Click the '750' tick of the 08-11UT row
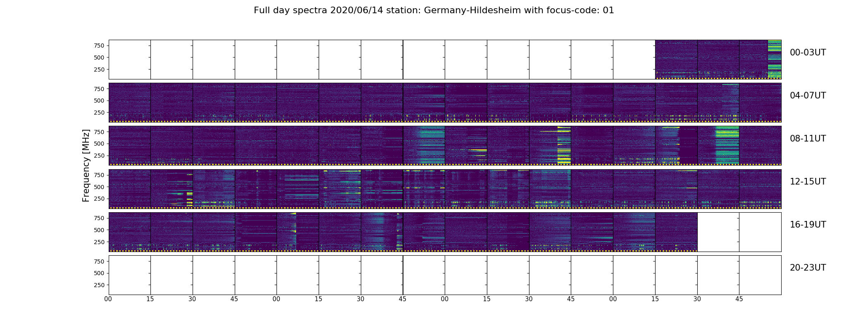868x331 pixels. 99,132
